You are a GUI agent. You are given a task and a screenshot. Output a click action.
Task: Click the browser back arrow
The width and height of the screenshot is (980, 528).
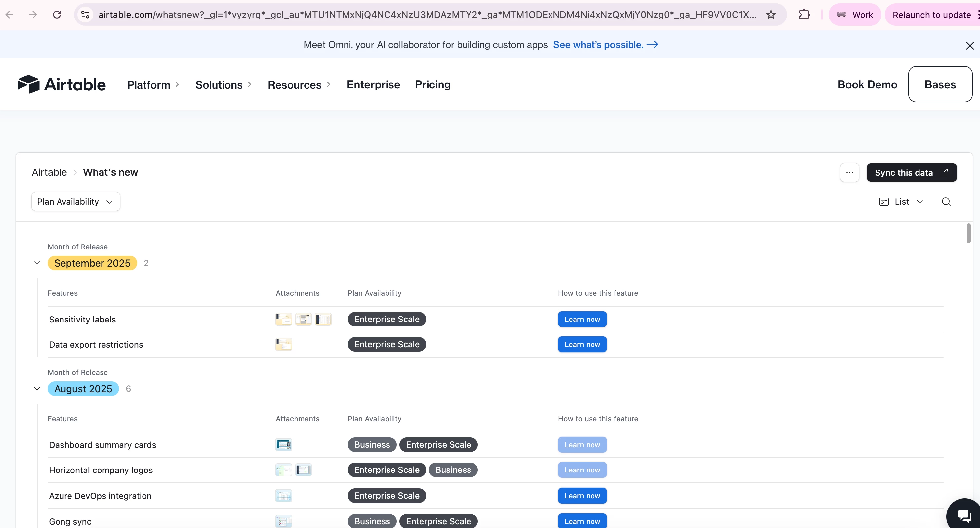(10, 15)
